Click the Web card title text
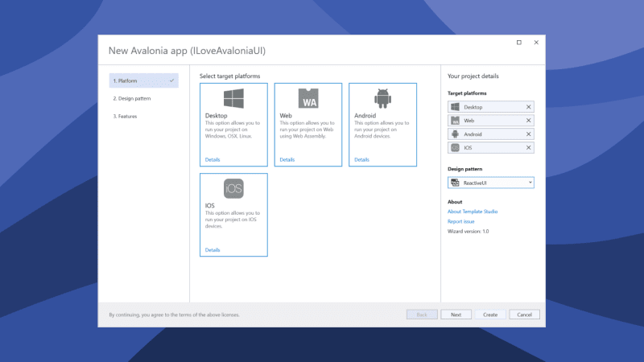Image resolution: width=644 pixels, height=362 pixels. click(x=286, y=116)
